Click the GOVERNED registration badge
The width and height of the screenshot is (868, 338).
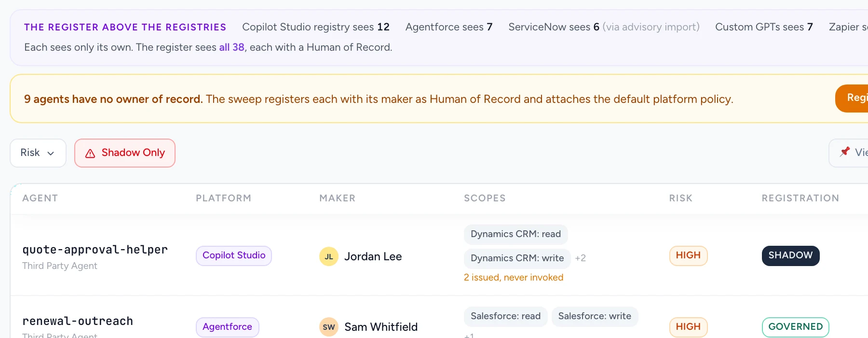point(795,327)
